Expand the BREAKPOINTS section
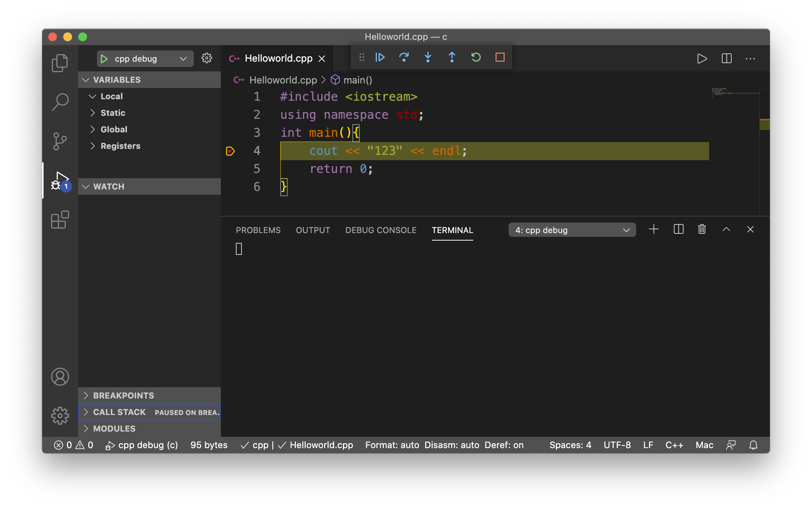Image resolution: width=812 pixels, height=509 pixels. pyautogui.click(x=149, y=395)
